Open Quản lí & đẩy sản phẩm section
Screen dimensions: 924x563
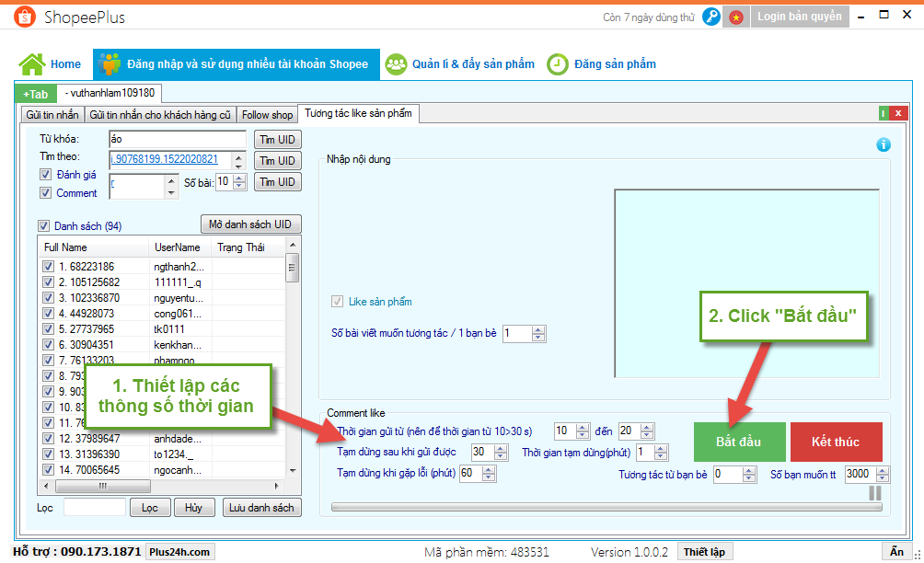tap(460, 63)
